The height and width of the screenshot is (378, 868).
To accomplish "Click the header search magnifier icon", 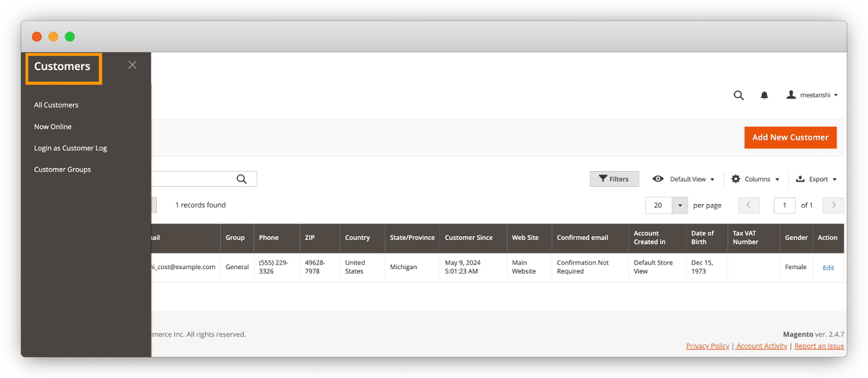I will tap(738, 95).
